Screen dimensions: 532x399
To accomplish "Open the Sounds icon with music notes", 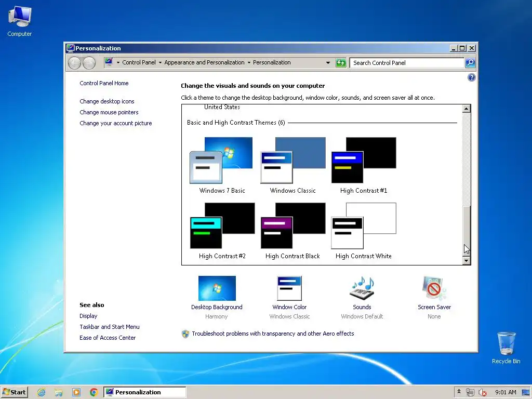I will (362, 288).
